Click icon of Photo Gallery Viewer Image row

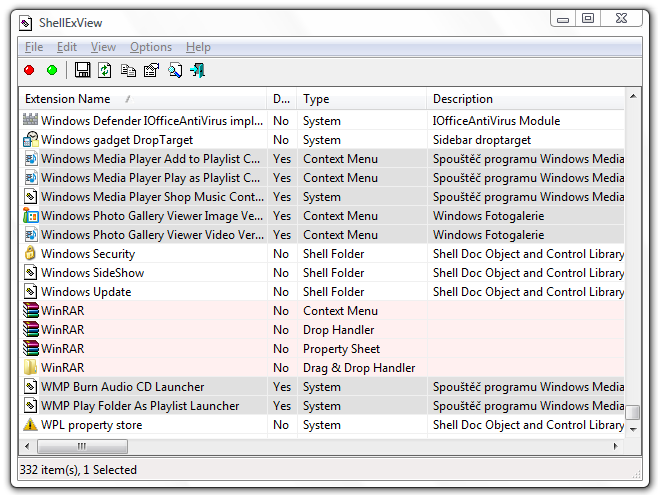pyautogui.click(x=30, y=216)
